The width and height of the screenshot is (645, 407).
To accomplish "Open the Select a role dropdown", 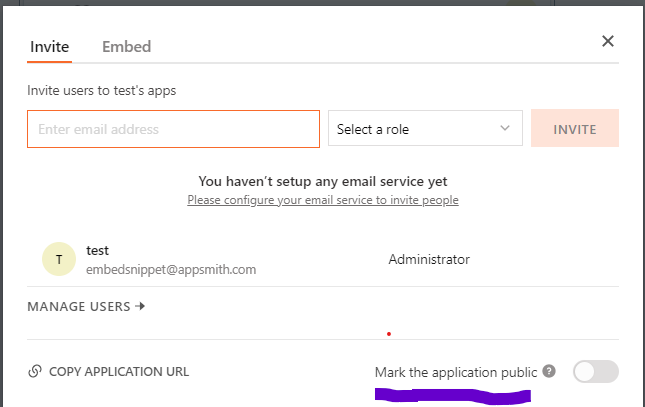I will pos(425,128).
